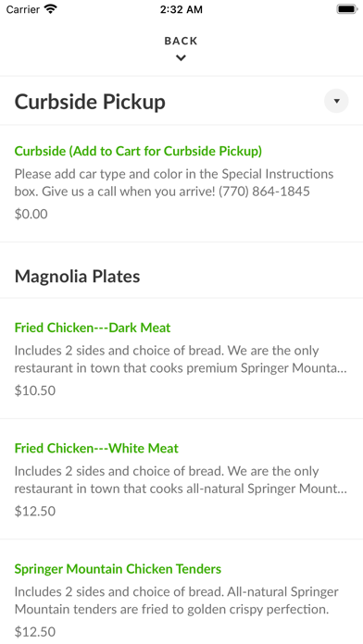Open Fried Chicken---Dark Meat item
363x644 pixels.
93,328
